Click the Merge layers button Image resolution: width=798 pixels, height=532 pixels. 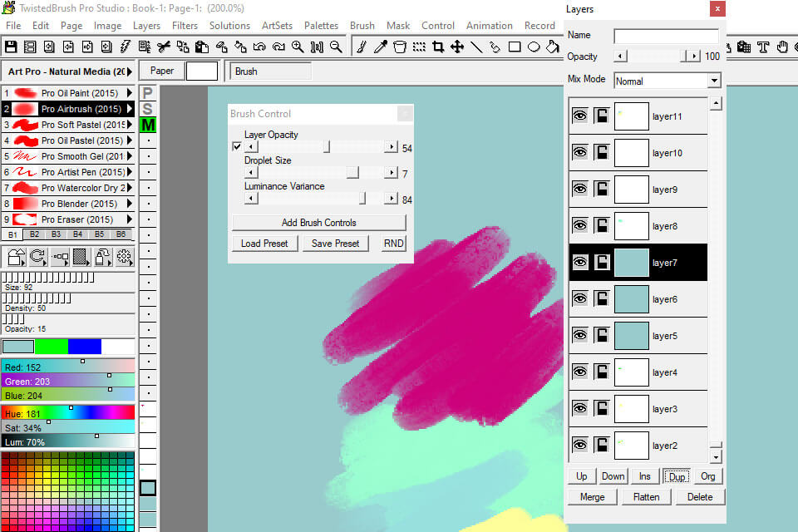click(593, 497)
